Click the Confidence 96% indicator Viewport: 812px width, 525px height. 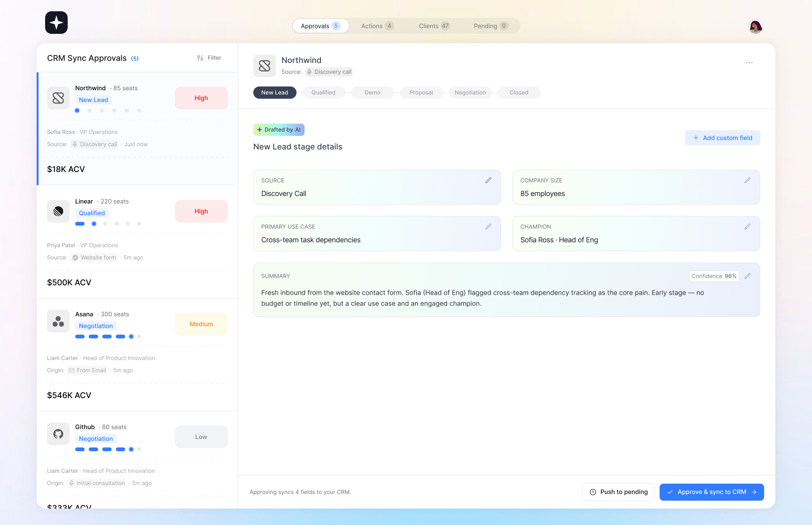click(x=714, y=276)
